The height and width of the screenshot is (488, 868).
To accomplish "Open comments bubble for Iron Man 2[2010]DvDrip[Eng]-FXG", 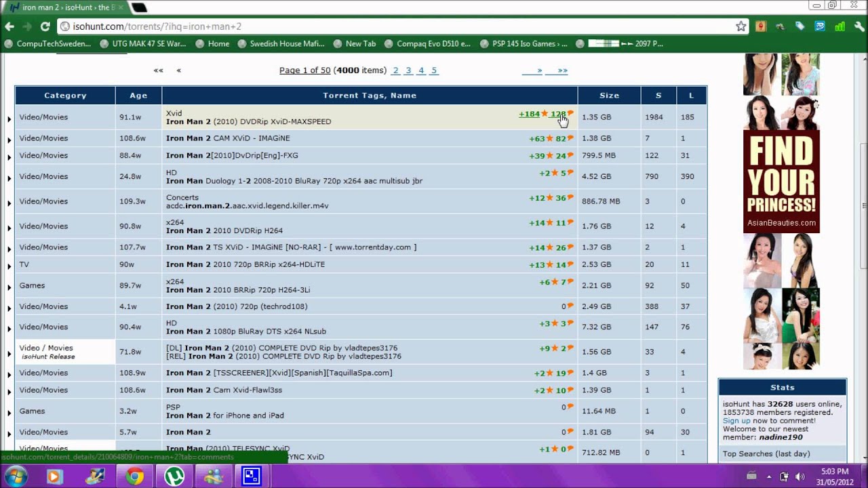I will (x=570, y=155).
